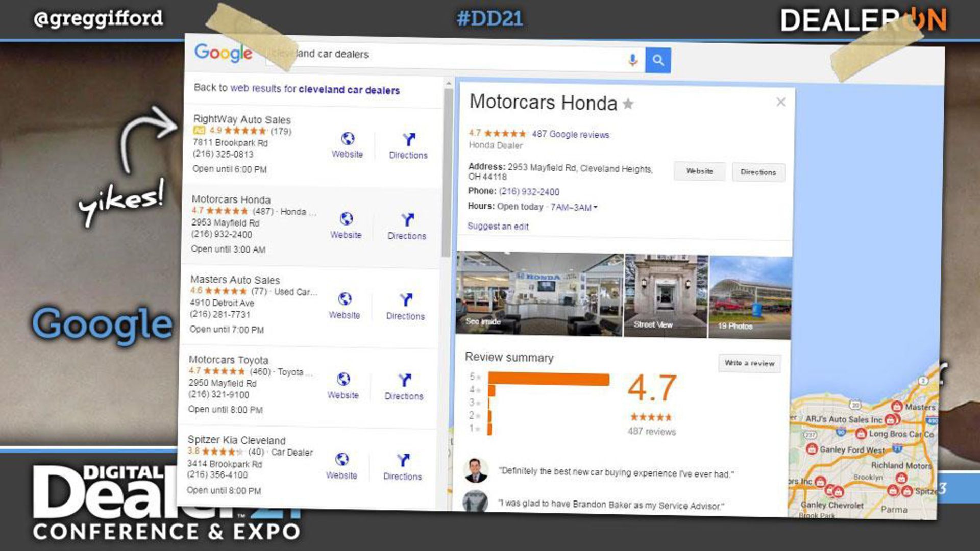980x551 pixels.
Task: Click the Brandon Baker Service Advisor review text
Action: coord(611,505)
